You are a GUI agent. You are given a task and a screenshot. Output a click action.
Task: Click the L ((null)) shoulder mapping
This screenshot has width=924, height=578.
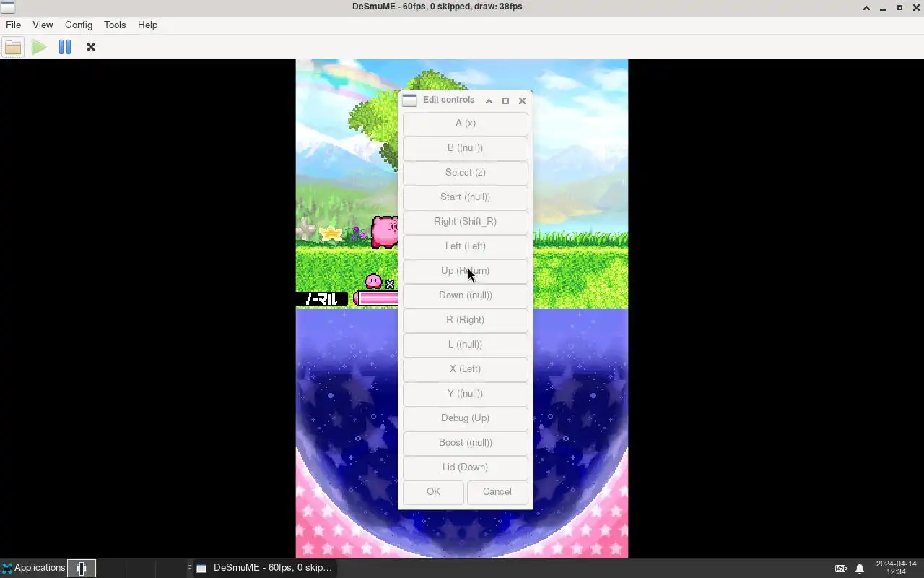click(x=465, y=345)
